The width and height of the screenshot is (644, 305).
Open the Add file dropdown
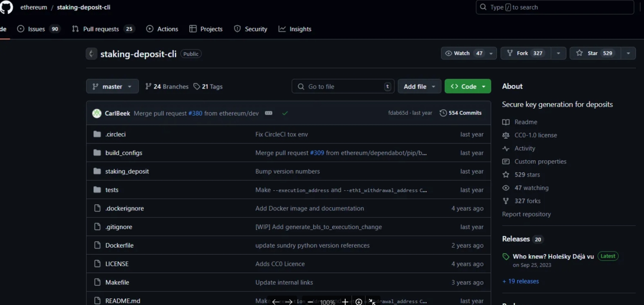[x=419, y=87]
